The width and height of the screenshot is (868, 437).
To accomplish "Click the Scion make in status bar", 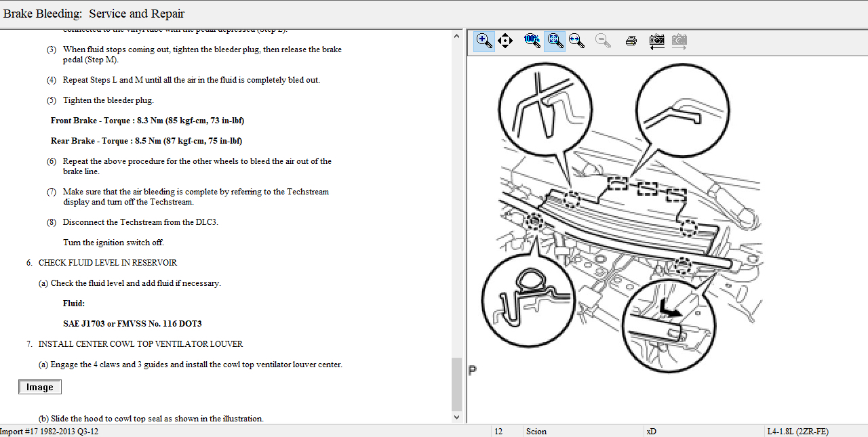I will [x=536, y=432].
